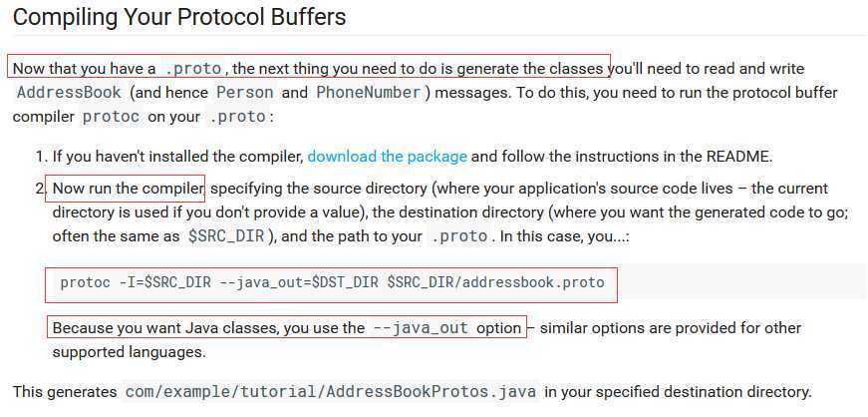Open the "download the package" link
This screenshot has width=868, height=417.
(x=387, y=157)
